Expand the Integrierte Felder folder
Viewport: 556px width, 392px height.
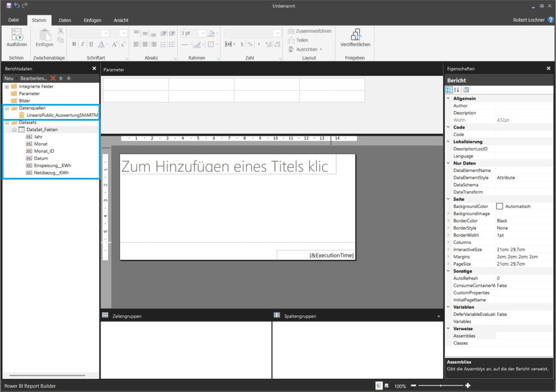click(x=7, y=86)
